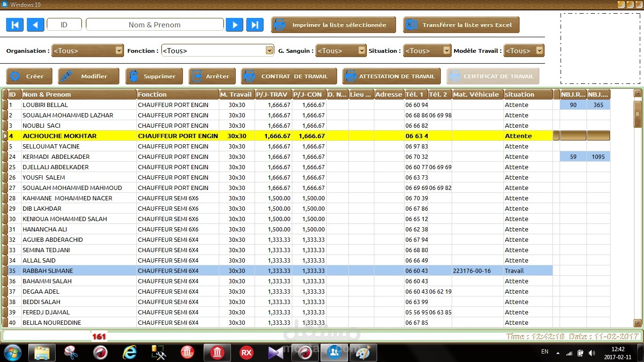The width and height of the screenshot is (644, 362).
Task: Click the Tél. 1 column header
Action: pos(416,94)
